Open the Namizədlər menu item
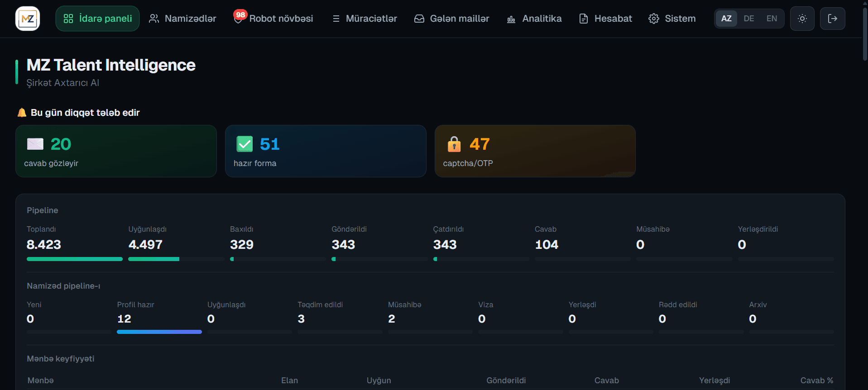Screen dimensions: 868x390 182,19
